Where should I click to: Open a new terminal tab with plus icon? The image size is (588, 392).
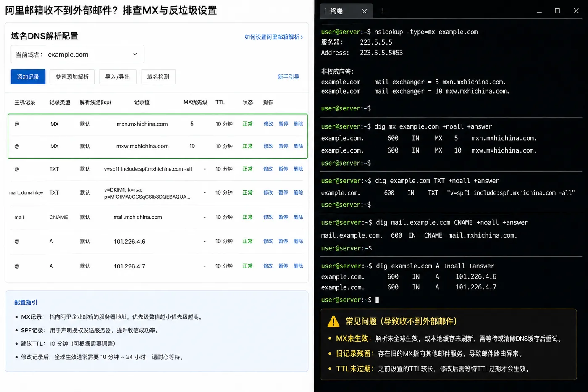(x=383, y=11)
